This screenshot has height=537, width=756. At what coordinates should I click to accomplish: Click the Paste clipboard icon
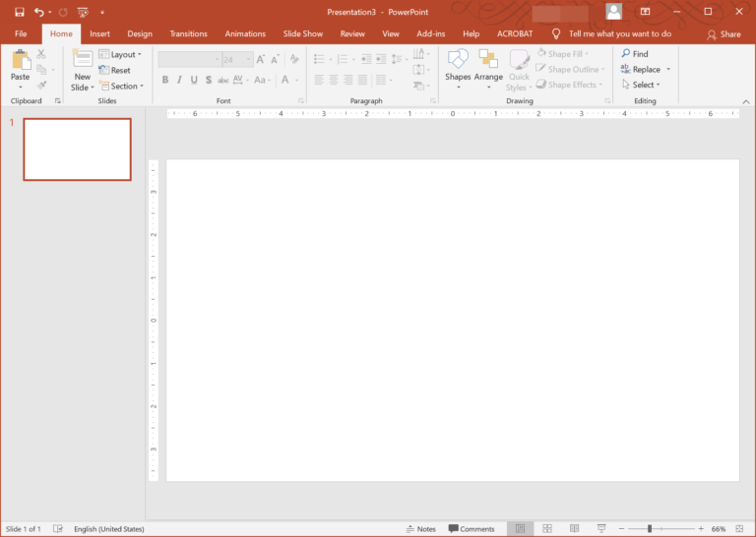20,61
